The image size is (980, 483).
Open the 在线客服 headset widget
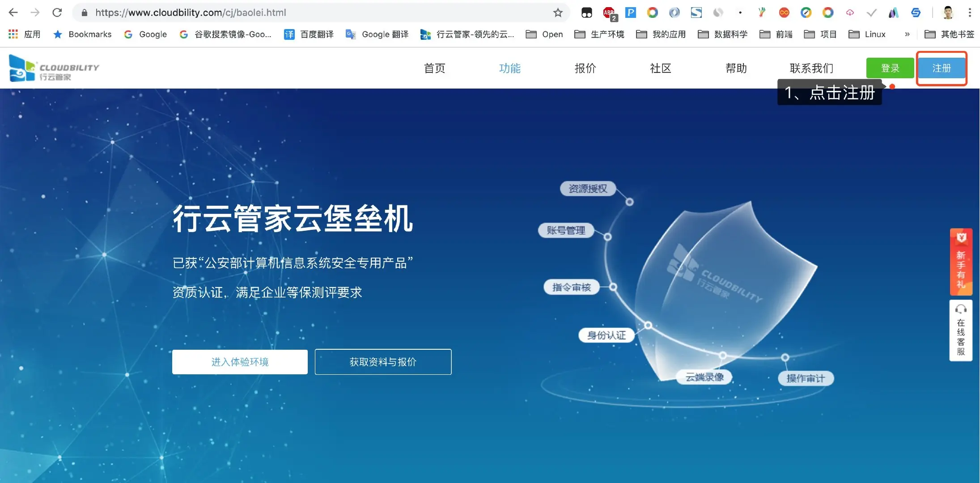[x=961, y=330]
